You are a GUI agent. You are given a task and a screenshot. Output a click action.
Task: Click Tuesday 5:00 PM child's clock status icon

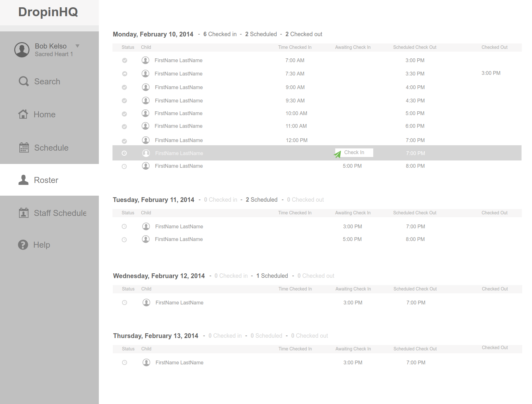tap(124, 240)
